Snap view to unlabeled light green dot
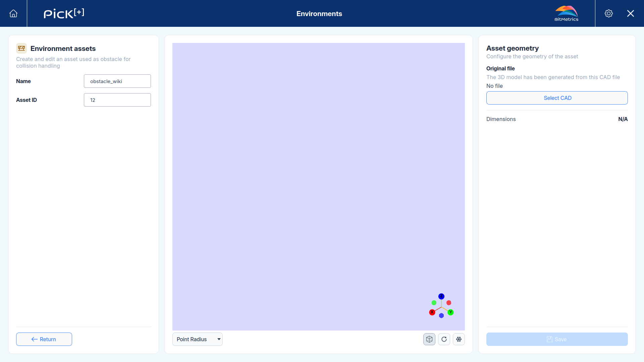This screenshot has width=644, height=362. tap(434, 303)
